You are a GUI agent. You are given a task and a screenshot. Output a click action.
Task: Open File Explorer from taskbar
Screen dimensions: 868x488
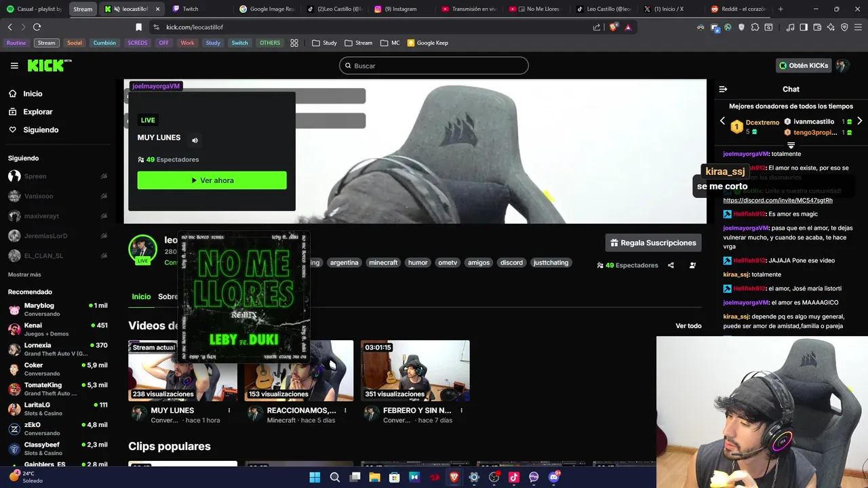point(374,477)
